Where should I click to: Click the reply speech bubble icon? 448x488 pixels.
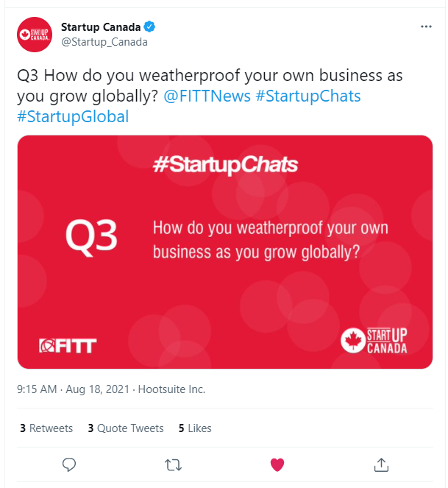70,464
